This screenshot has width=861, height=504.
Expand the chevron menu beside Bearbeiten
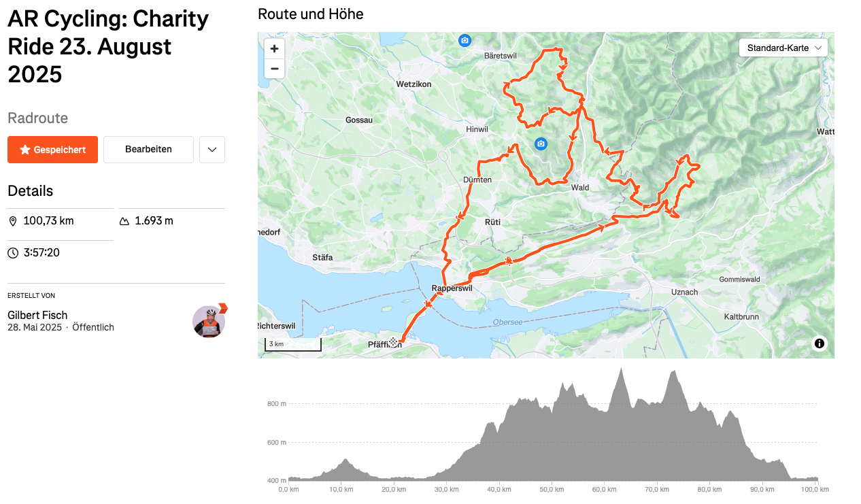(212, 150)
